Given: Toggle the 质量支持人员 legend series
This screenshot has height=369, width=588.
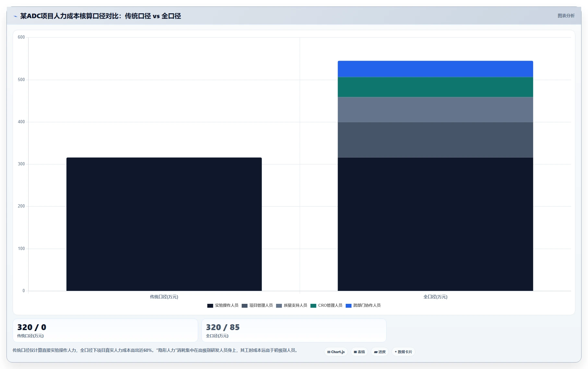Looking at the screenshot, I should [292, 305].
